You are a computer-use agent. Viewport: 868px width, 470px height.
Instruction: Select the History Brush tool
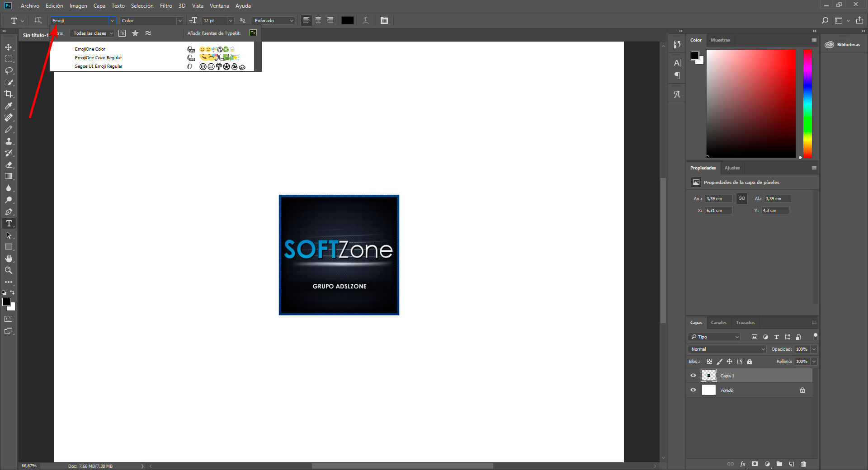[9, 153]
